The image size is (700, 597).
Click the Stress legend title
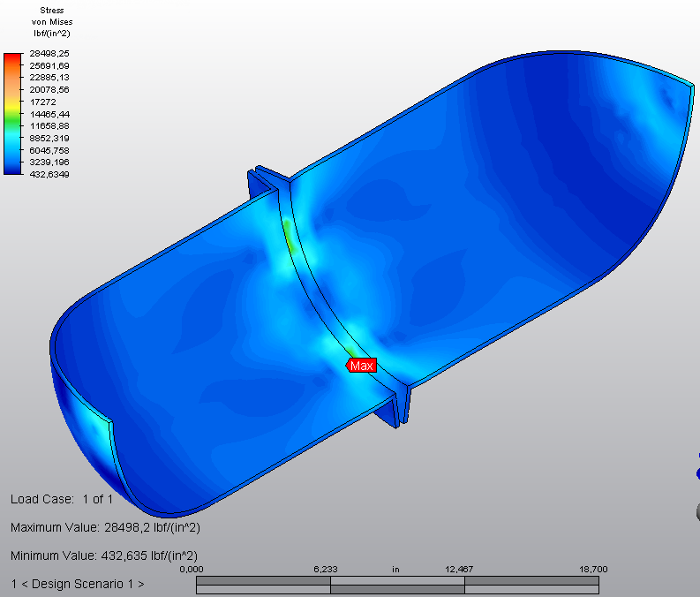pos(52,11)
